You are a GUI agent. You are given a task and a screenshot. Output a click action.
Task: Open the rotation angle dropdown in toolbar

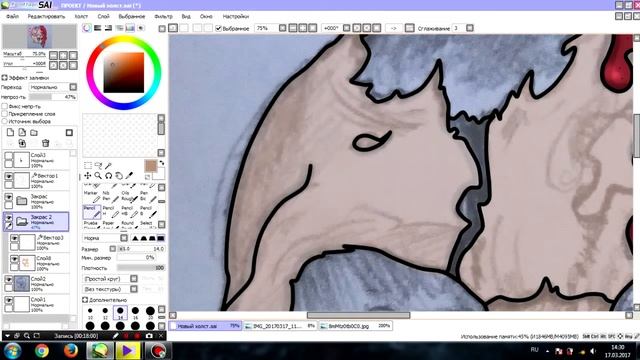(x=347, y=28)
